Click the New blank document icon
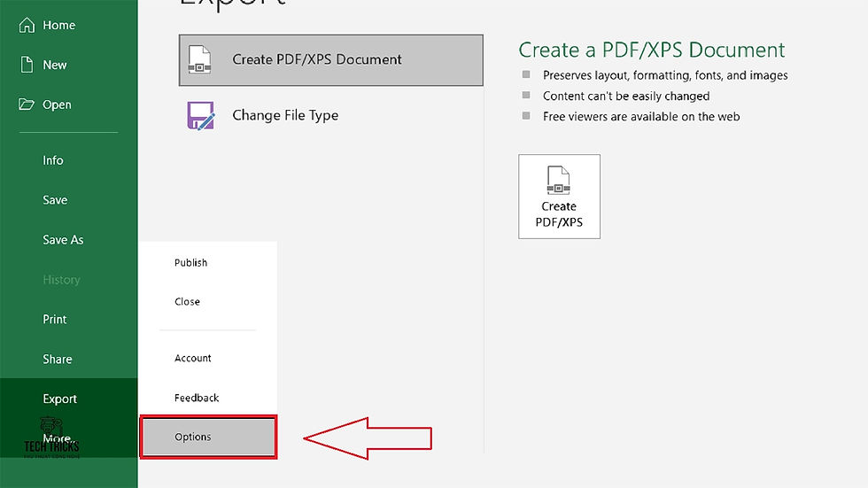Image resolution: width=868 pixels, height=488 pixels. click(x=27, y=65)
